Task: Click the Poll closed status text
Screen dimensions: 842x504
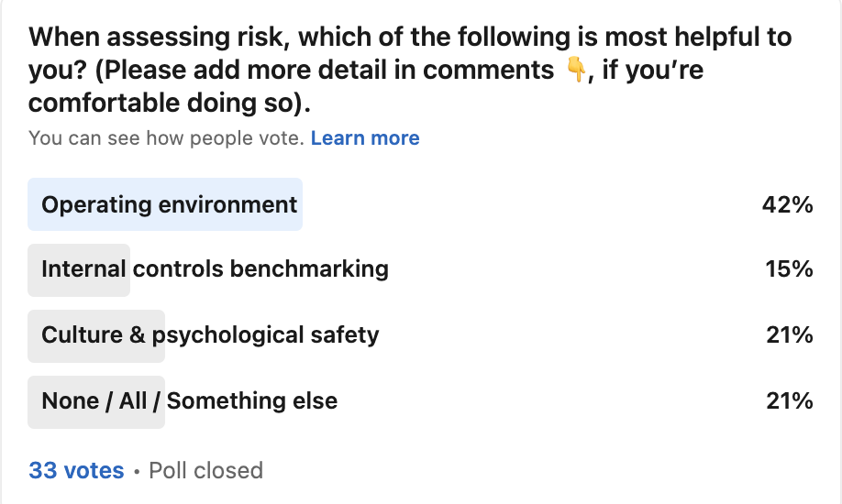Action: [x=205, y=470]
